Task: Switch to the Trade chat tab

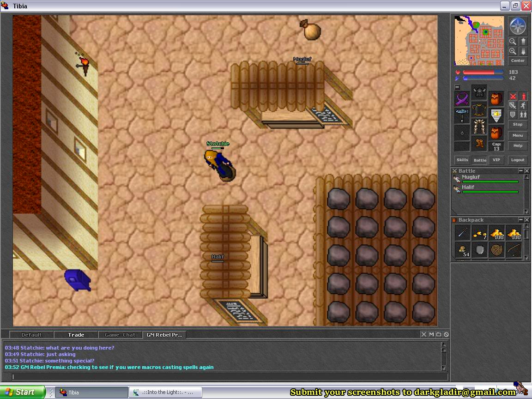Action: (76, 335)
